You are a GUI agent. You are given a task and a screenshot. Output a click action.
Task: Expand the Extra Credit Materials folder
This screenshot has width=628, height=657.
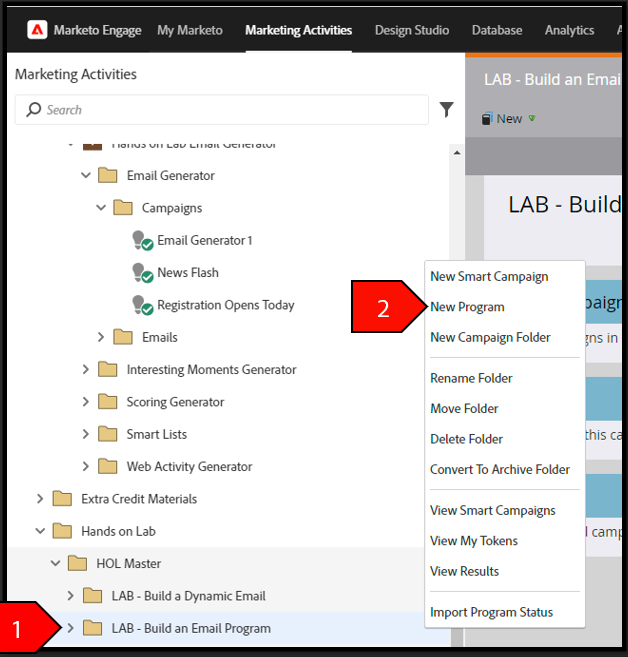[40, 499]
